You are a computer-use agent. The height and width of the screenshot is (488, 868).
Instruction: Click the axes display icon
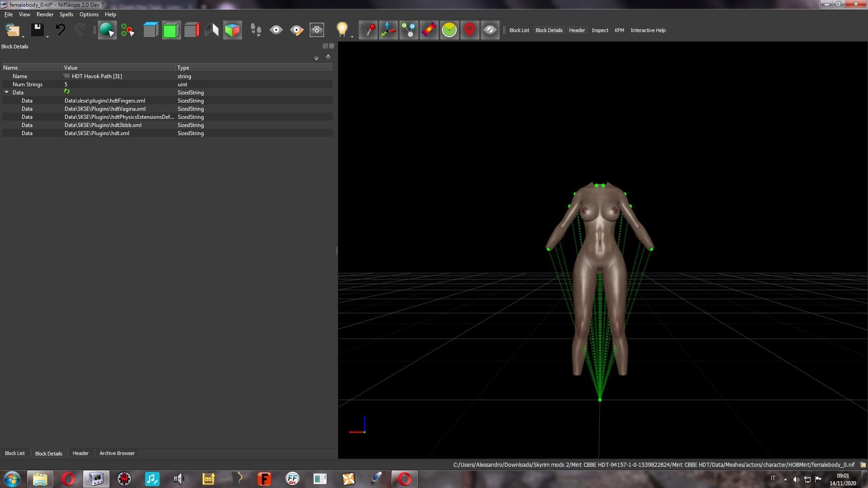(x=388, y=30)
